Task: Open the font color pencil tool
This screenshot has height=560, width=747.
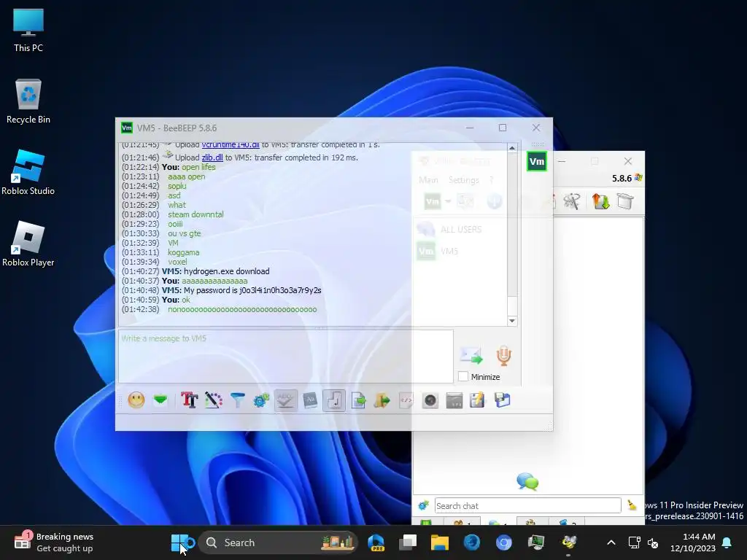Action: point(214,400)
